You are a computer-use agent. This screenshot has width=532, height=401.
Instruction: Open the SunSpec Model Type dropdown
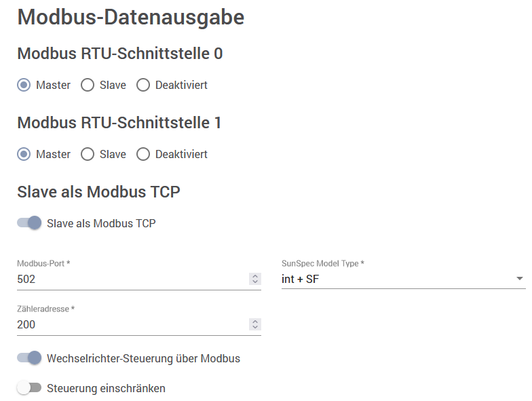403,279
